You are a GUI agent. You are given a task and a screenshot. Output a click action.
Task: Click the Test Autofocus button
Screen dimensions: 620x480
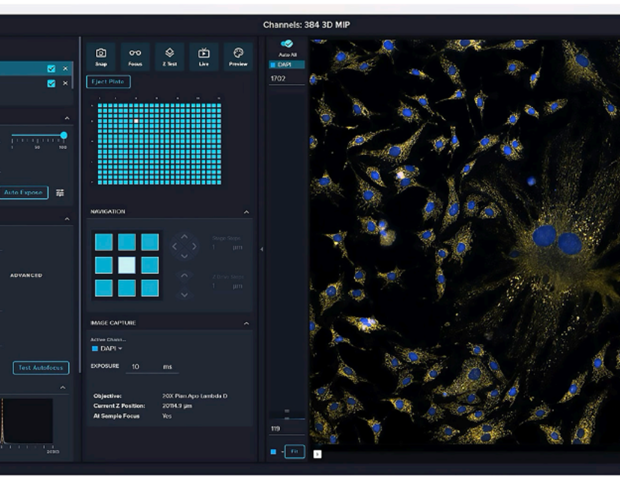click(x=41, y=368)
